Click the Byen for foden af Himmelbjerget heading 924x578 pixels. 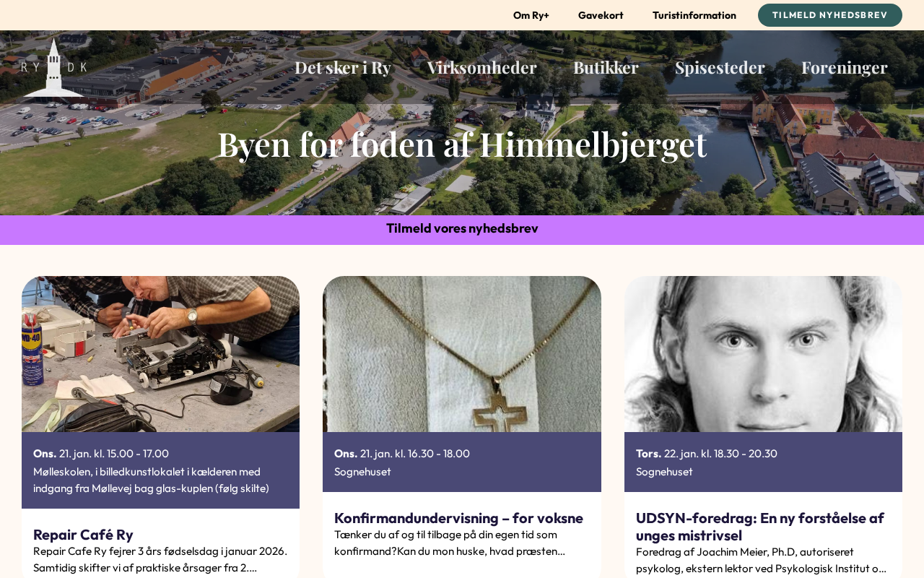pos(462,143)
